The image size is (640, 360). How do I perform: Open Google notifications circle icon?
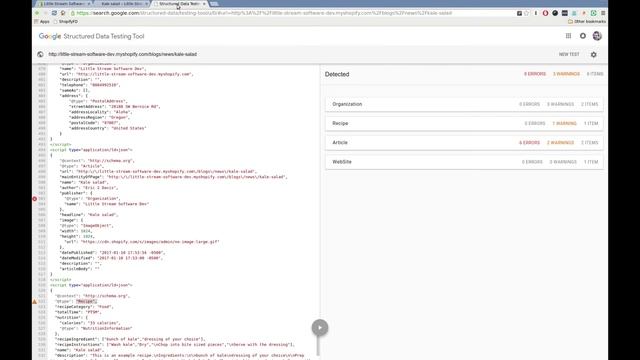pyautogui.click(x=583, y=36)
